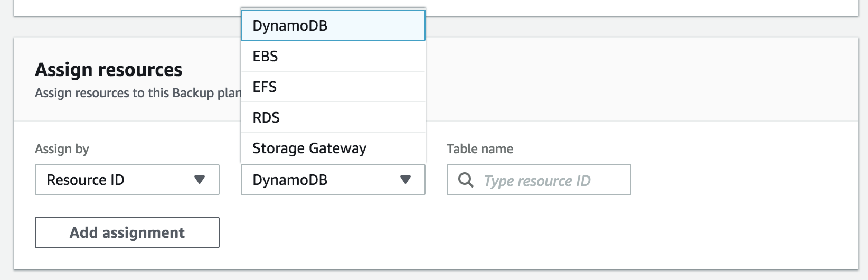
Task: Click the 'Resource ID' text in Assign by selector
Action: [86, 180]
